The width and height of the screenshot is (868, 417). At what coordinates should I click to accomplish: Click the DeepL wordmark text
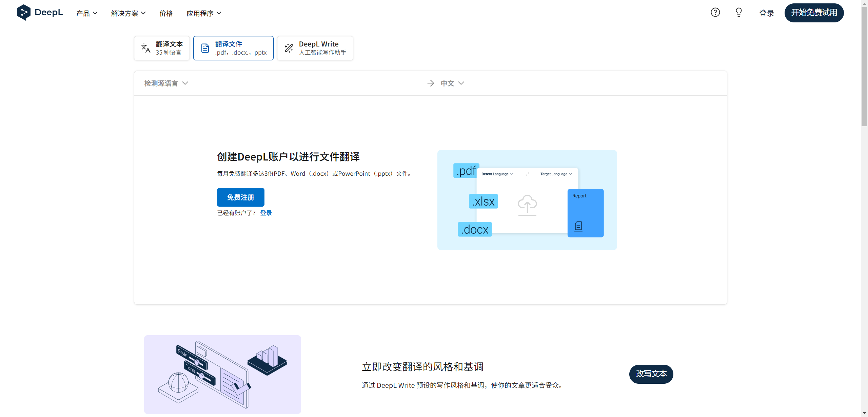click(49, 13)
